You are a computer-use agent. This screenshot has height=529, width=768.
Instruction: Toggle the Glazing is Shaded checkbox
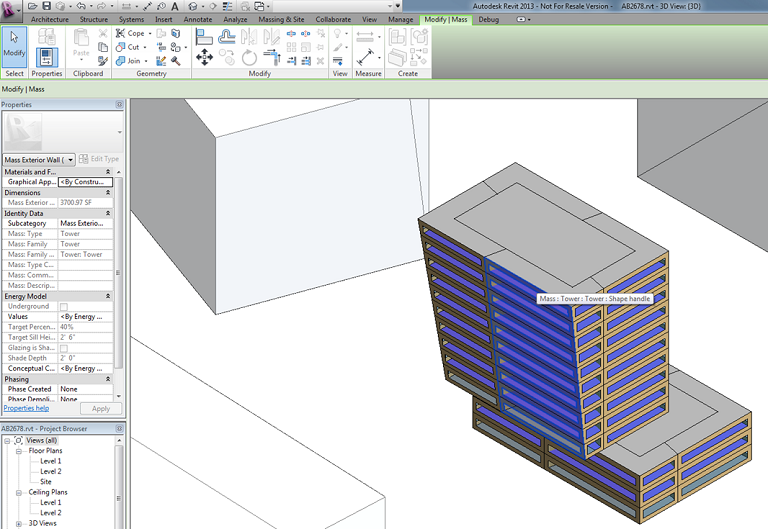[64, 348]
